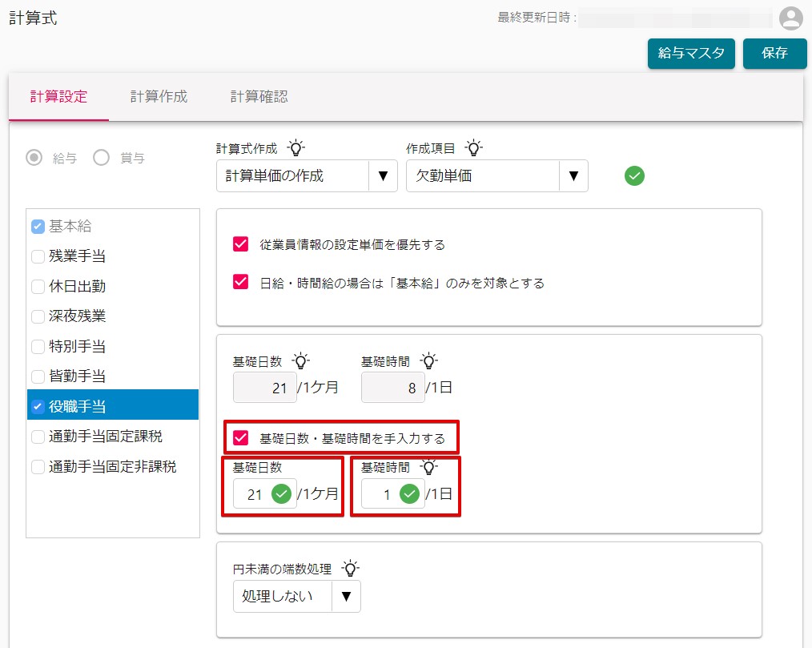Check the 通勤手当固定非課税 checkbox
The width and height of the screenshot is (812, 648).
pos(38,467)
